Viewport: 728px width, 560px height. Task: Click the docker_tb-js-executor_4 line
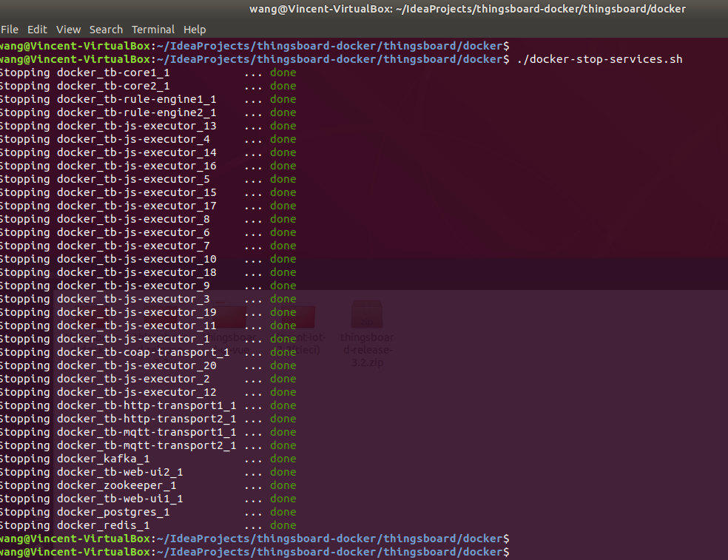pyautogui.click(x=148, y=139)
